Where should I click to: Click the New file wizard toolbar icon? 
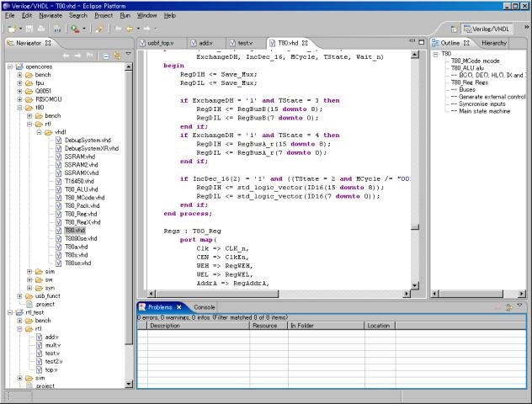(13, 29)
